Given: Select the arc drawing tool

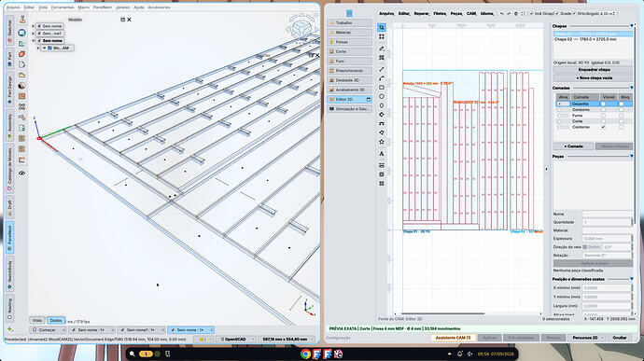Looking at the screenshot, I should pos(382,78).
